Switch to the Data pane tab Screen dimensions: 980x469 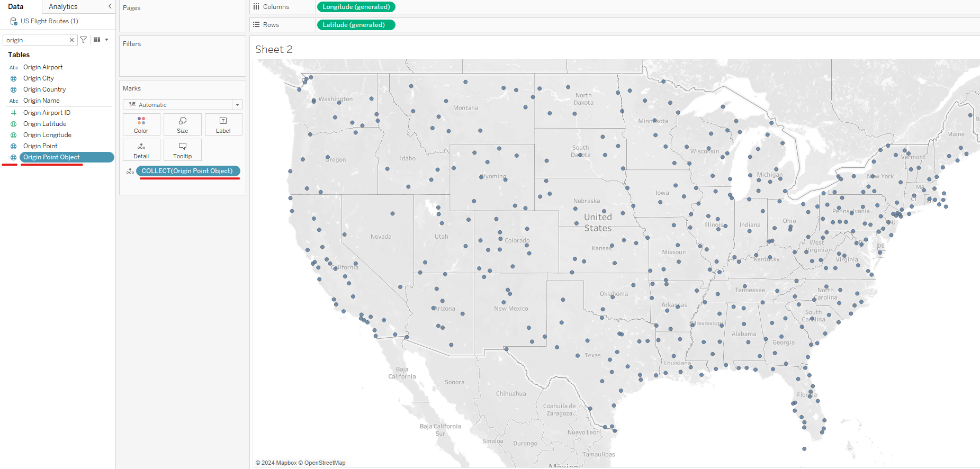tap(16, 6)
